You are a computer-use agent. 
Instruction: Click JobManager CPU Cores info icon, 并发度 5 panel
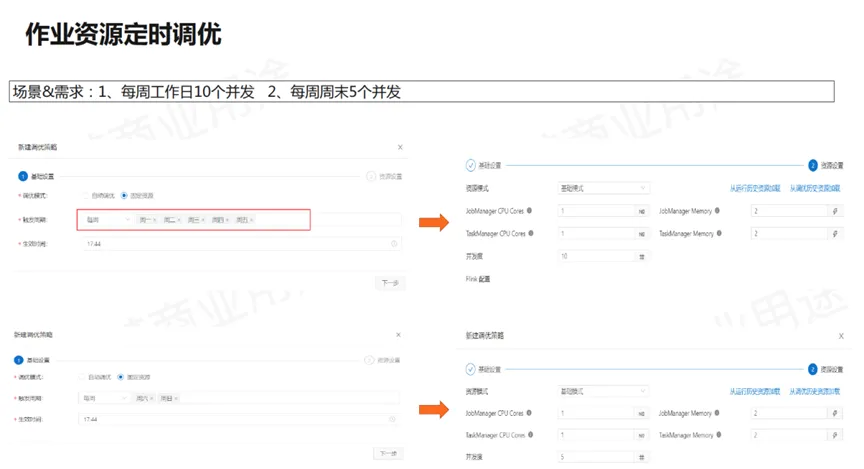pyautogui.click(x=528, y=413)
